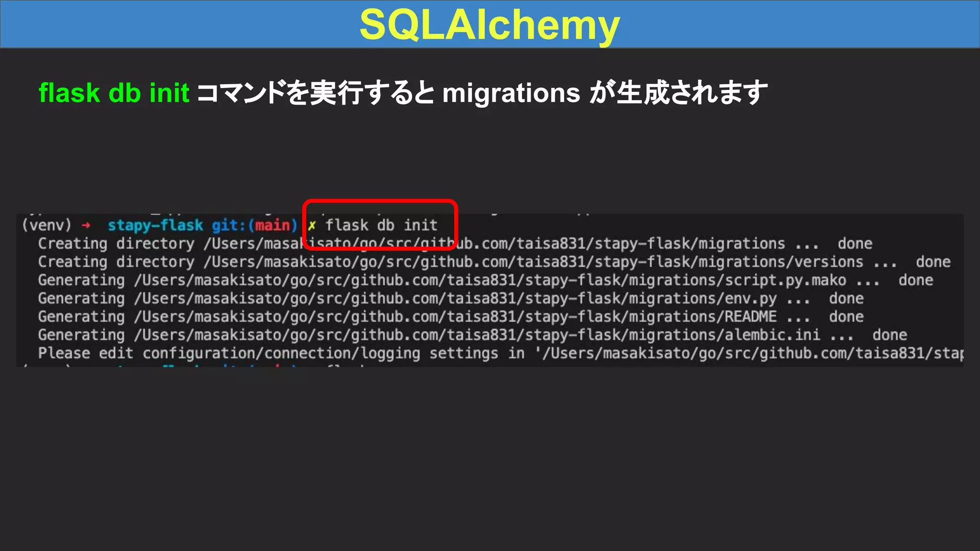The width and height of the screenshot is (980, 551).
Task: Click 'stapy-flask' directory name in the prompt
Action: click(155, 225)
